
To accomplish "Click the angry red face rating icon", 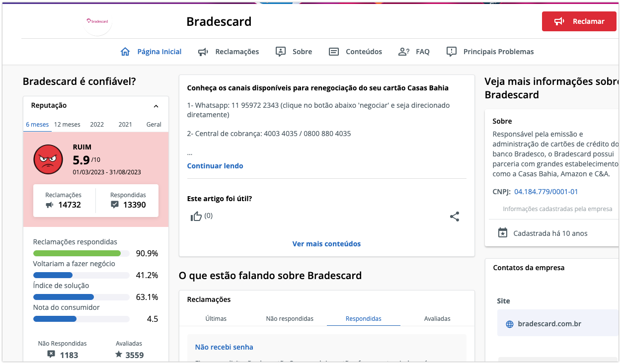I will pyautogui.click(x=48, y=159).
